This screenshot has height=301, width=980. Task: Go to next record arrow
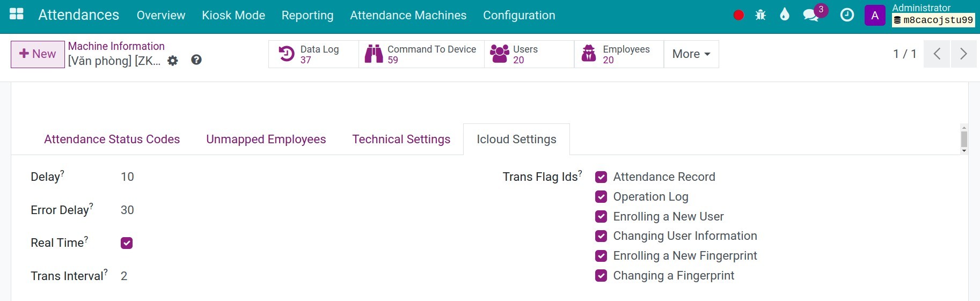pos(964,54)
